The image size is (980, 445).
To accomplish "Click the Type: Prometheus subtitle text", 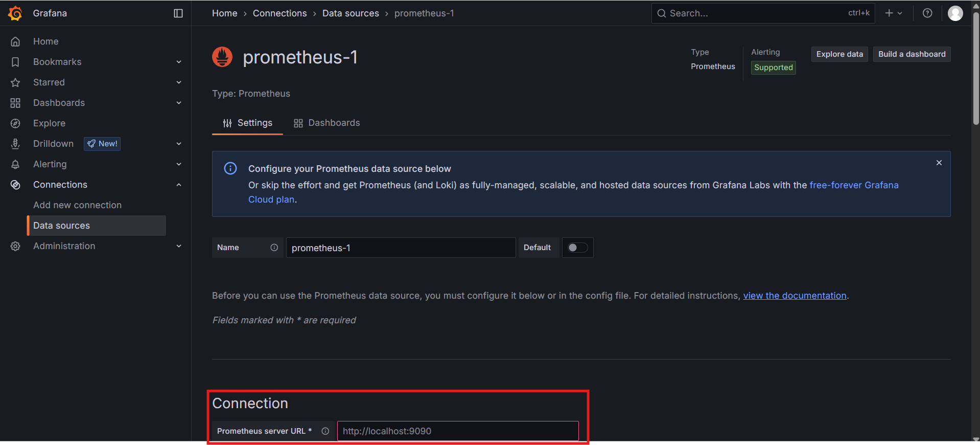I will tap(251, 94).
